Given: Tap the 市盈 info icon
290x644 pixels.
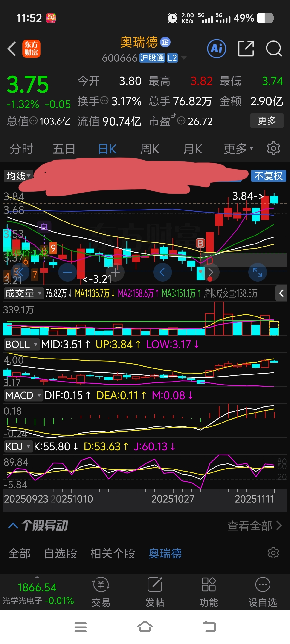Looking at the screenshot, I should pos(181,121).
